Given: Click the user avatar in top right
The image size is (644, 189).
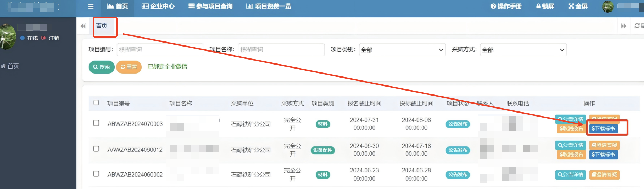Looking at the screenshot, I should click(608, 6).
